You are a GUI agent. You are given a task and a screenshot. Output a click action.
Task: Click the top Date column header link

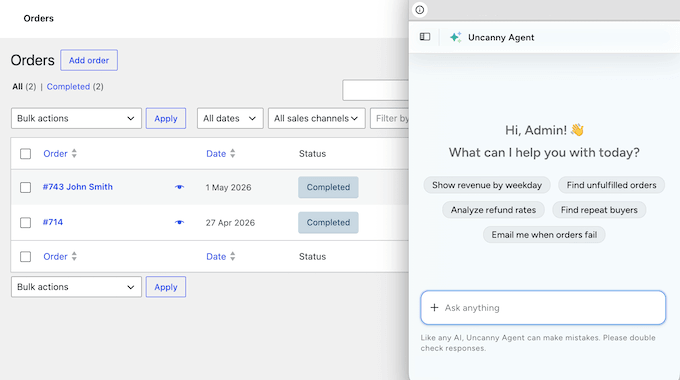pyautogui.click(x=216, y=154)
